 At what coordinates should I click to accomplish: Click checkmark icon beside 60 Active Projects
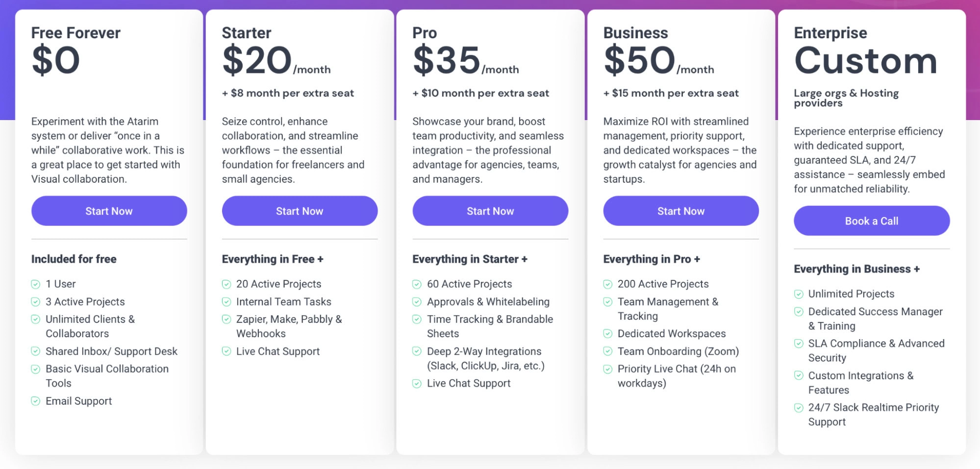tap(417, 284)
